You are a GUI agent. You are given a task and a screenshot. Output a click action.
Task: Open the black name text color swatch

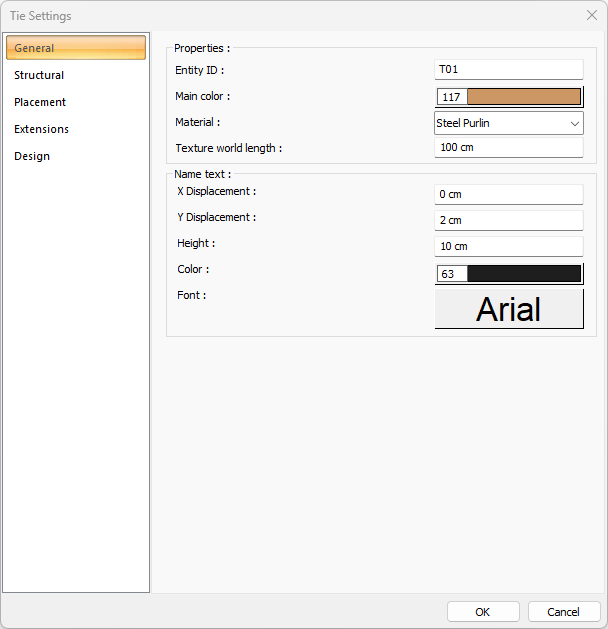tap(523, 274)
